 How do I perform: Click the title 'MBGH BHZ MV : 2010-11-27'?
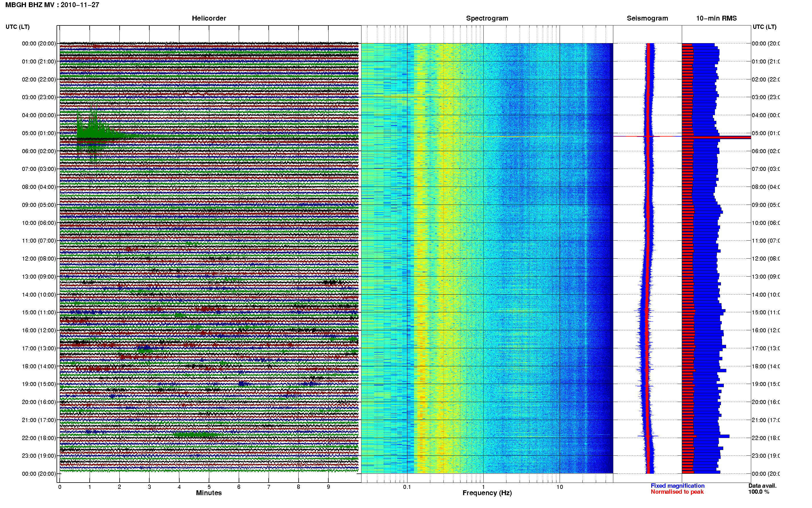click(x=52, y=5)
